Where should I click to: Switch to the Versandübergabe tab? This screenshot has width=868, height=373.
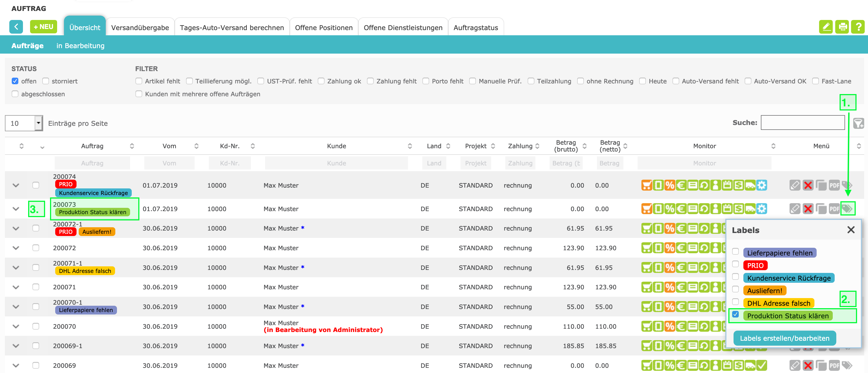140,28
